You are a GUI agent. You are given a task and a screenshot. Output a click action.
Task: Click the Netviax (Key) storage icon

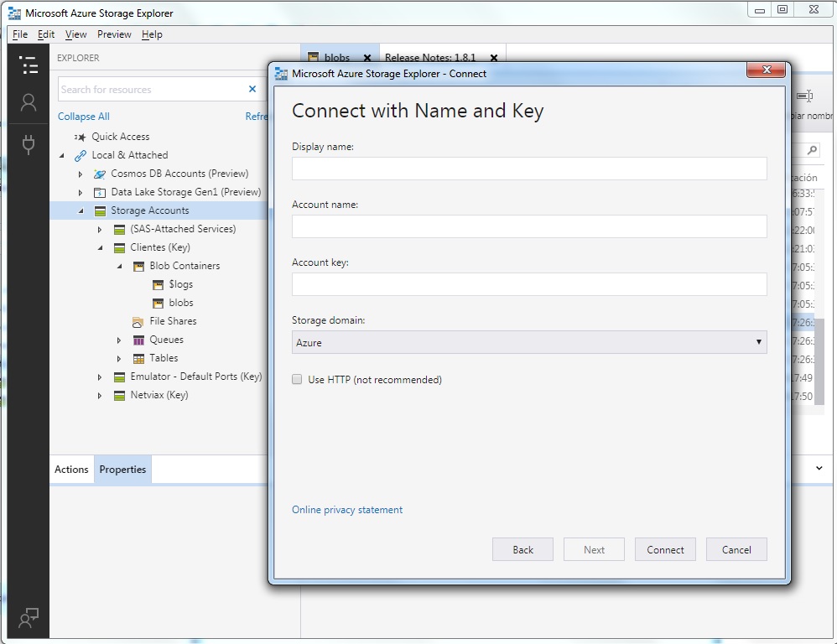[120, 395]
